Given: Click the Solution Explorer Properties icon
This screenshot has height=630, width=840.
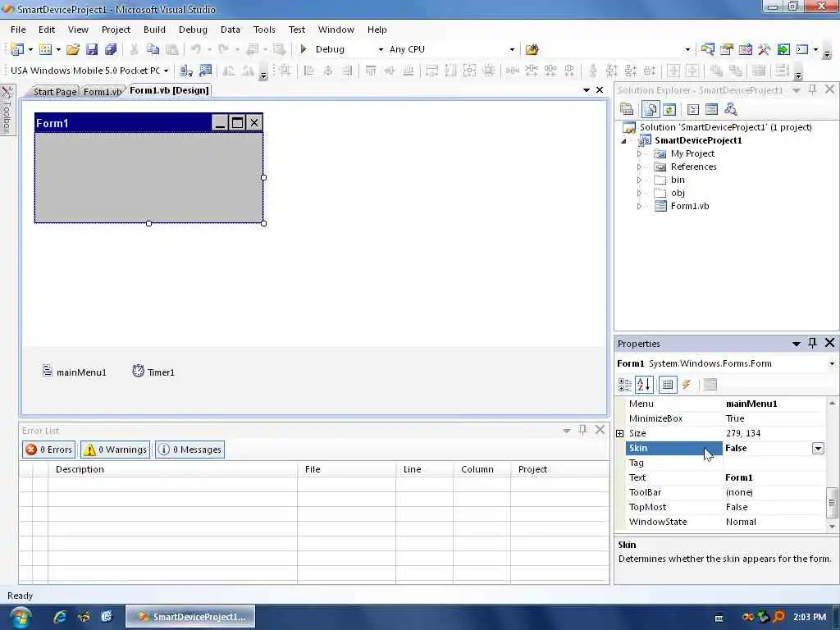Looking at the screenshot, I should coord(626,109).
